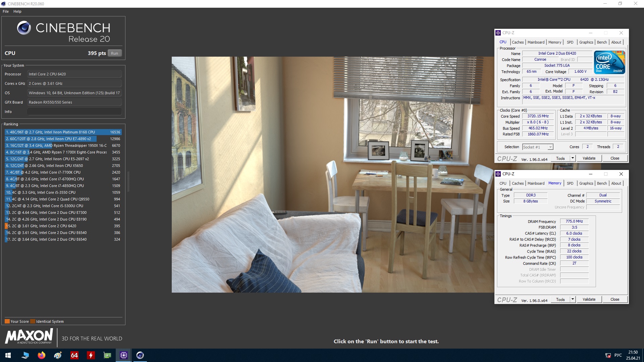Open the Help menu in Cinebench

point(17,11)
